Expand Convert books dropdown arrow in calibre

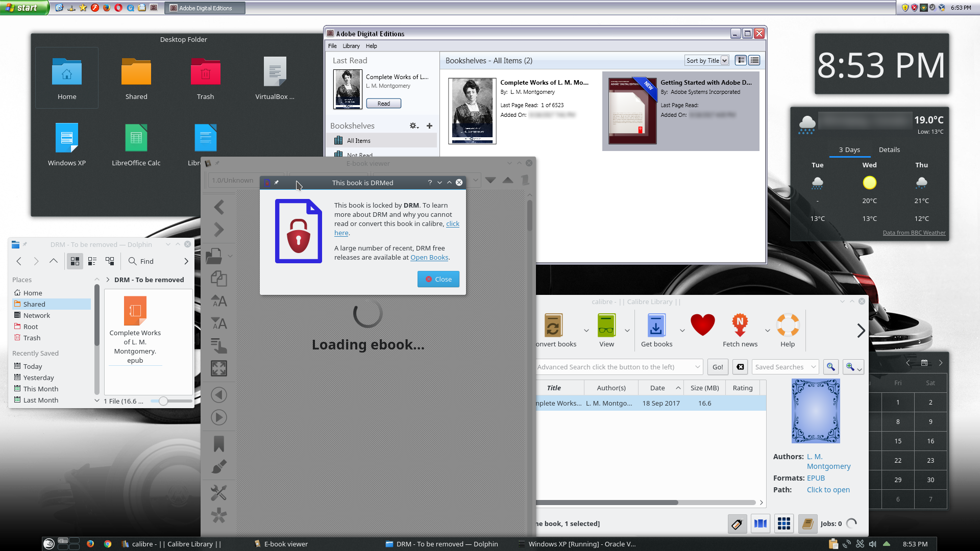[586, 331]
